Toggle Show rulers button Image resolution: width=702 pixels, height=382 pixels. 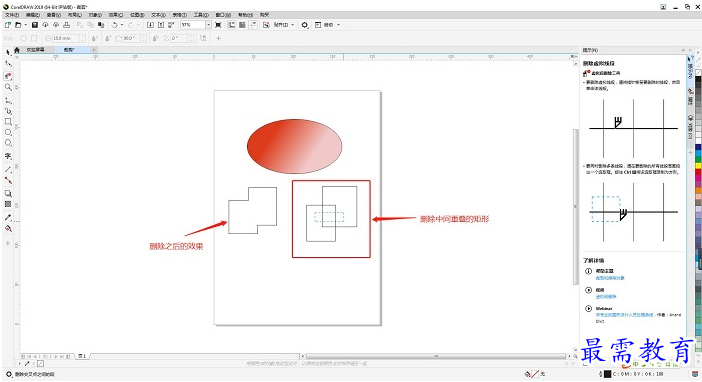(231, 25)
